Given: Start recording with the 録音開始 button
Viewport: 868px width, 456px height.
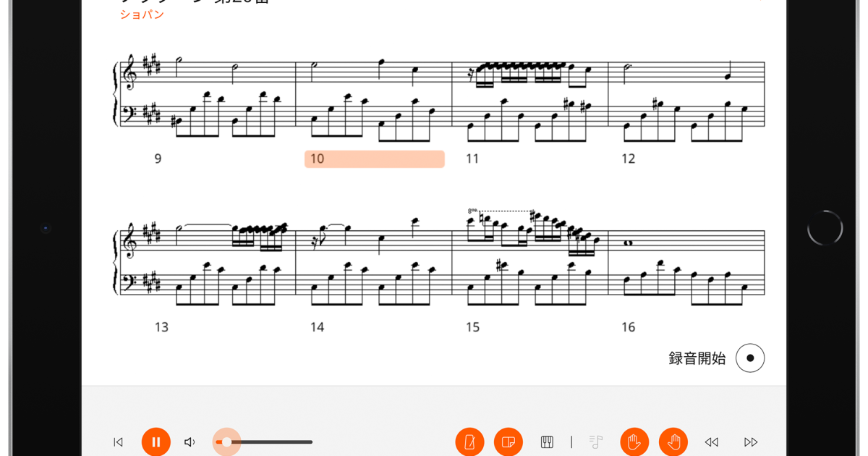Looking at the screenshot, I should [x=750, y=358].
